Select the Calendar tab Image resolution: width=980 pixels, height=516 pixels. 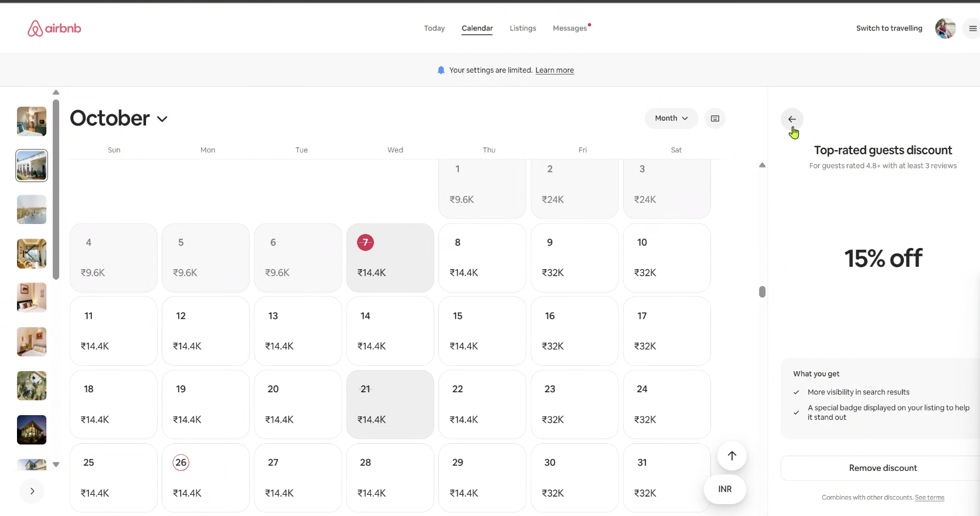point(477,28)
